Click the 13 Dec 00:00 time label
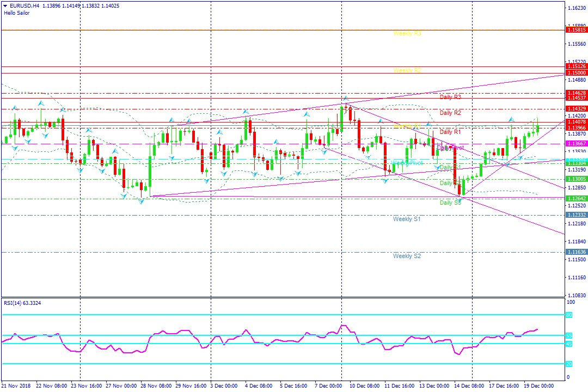588x392 pixels. pyautogui.click(x=434, y=386)
